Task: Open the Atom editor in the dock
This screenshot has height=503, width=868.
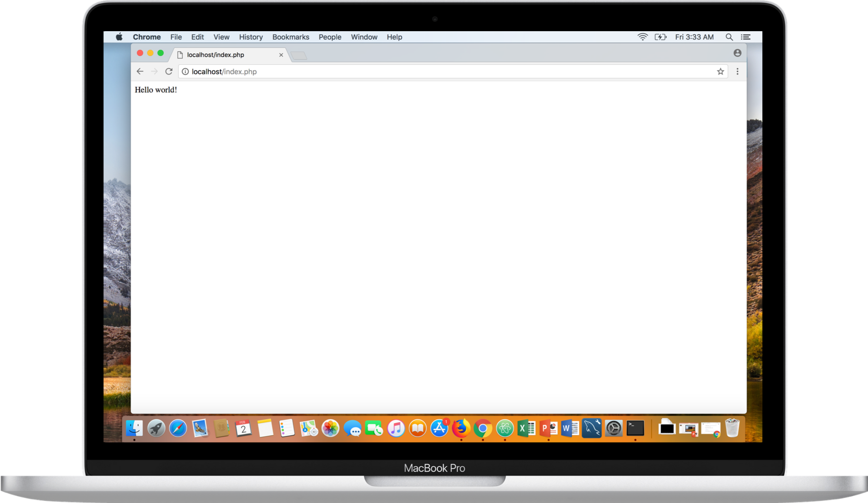Action: click(505, 428)
